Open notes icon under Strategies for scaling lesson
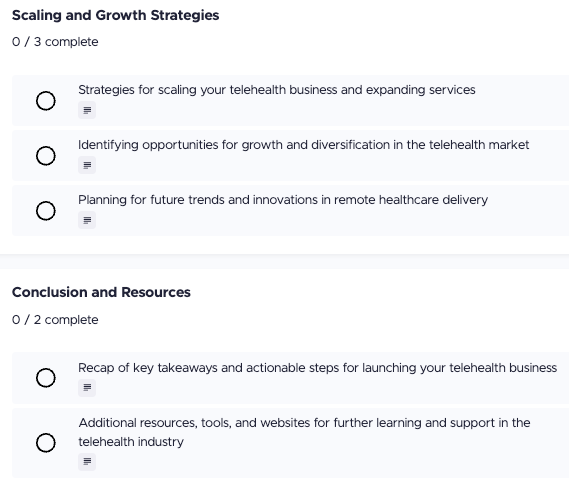This screenshot has width=569, height=492. (x=87, y=110)
